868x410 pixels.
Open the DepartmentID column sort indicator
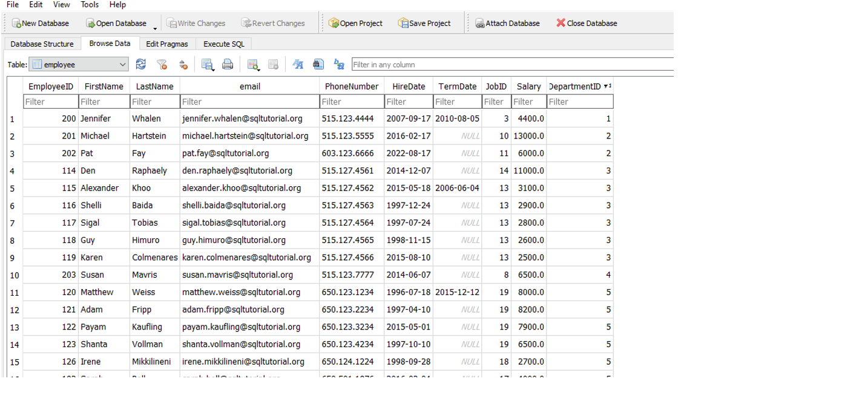tap(608, 86)
